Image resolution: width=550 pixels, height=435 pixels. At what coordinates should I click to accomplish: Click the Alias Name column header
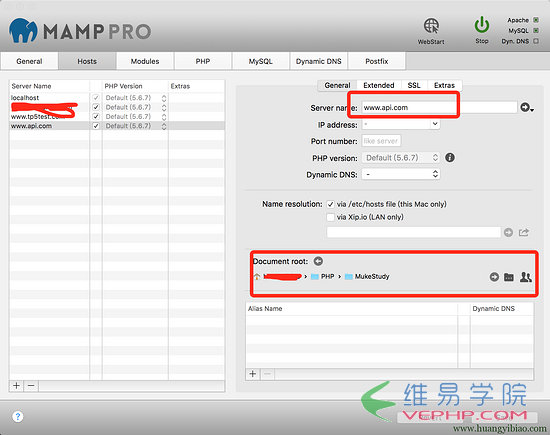pyautogui.click(x=352, y=309)
